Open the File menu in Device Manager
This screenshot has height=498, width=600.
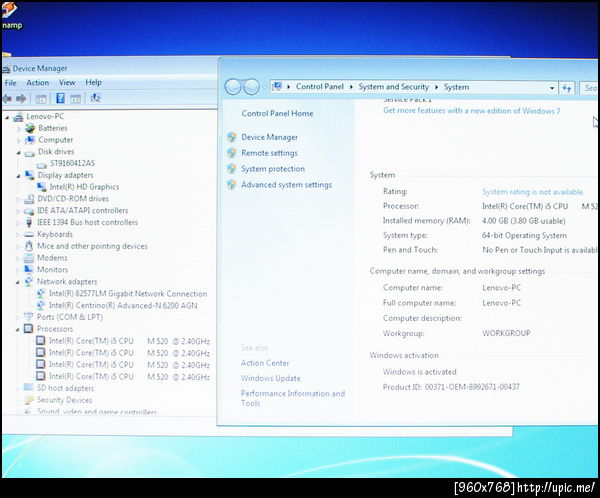pyautogui.click(x=11, y=83)
